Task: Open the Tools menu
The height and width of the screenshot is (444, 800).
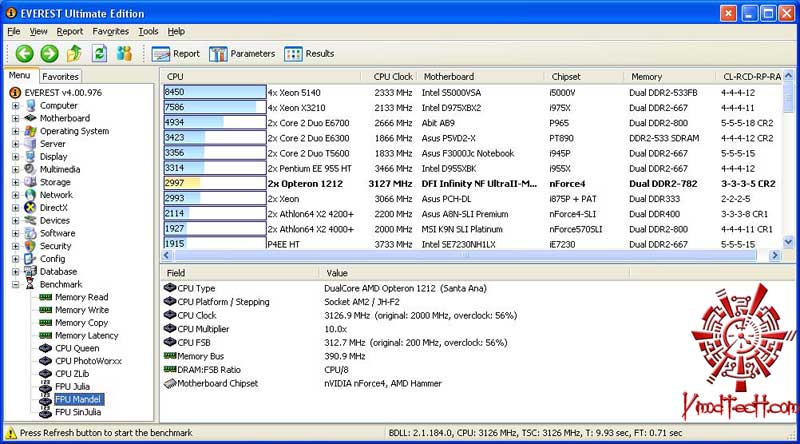Action: (x=148, y=32)
